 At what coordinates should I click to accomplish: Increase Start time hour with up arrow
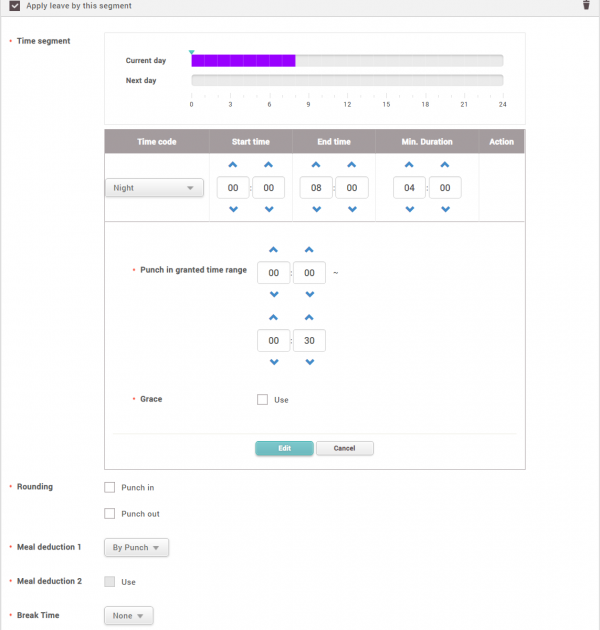click(233, 165)
